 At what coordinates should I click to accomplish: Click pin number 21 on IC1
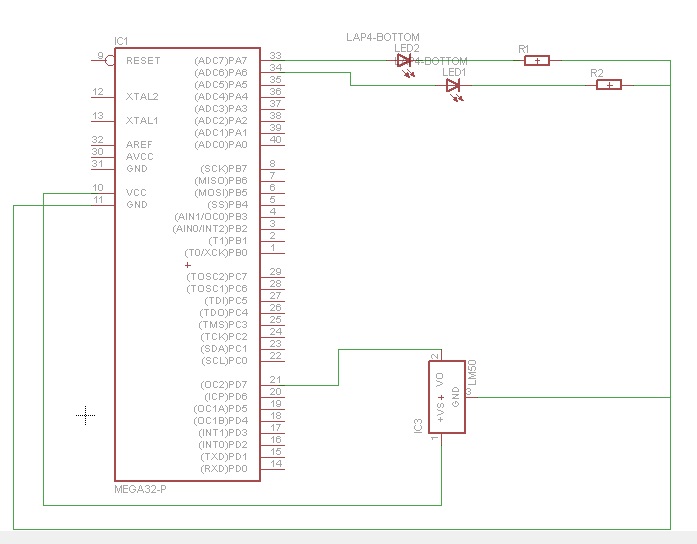(275, 380)
